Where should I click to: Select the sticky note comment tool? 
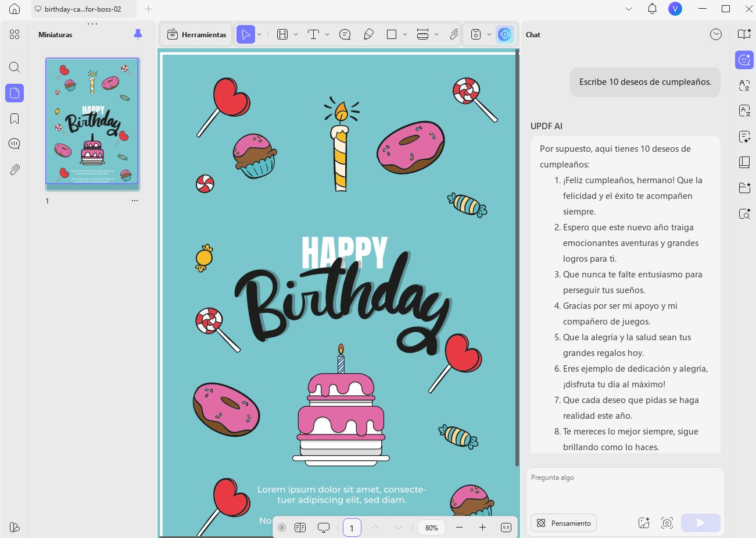pos(345,35)
